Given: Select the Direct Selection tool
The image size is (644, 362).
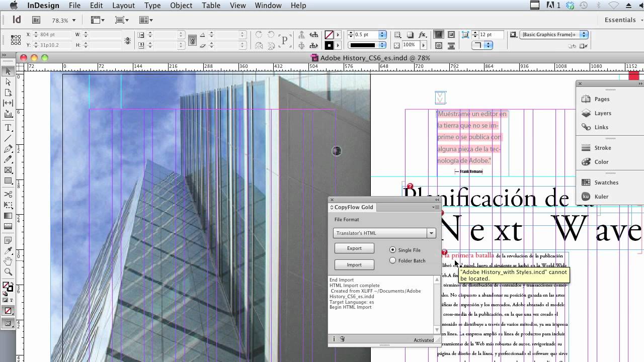Looking at the screenshot, I should (x=8, y=82).
